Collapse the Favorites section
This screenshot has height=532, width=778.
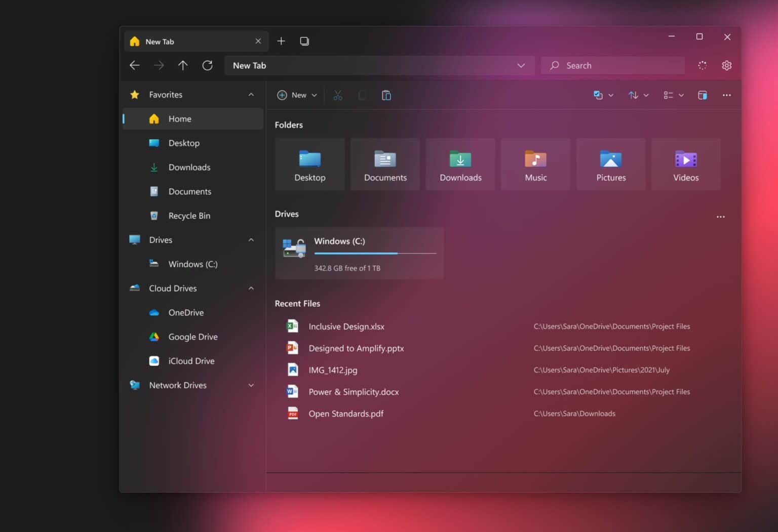(251, 95)
